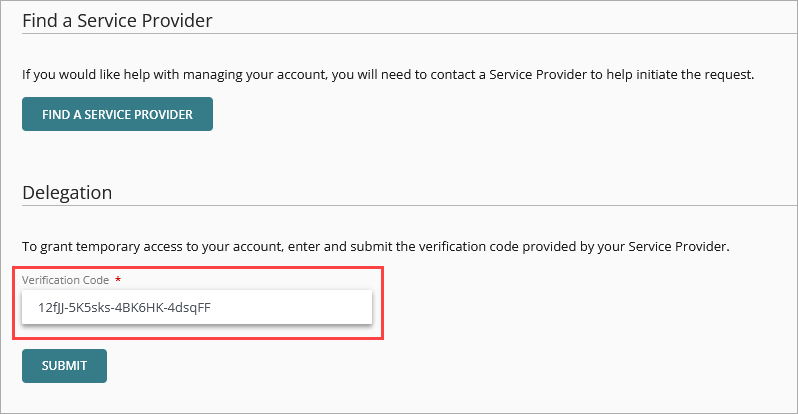Click empty space right of the verification code
This screenshot has height=414, width=798.
click(x=300, y=307)
